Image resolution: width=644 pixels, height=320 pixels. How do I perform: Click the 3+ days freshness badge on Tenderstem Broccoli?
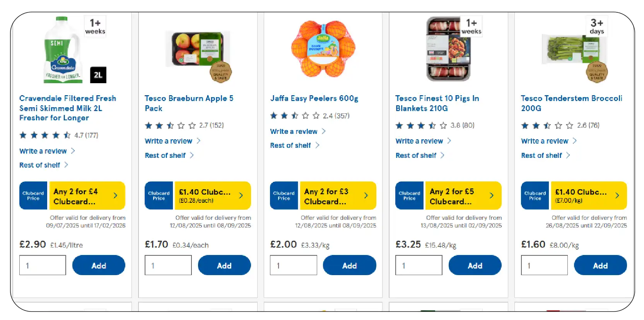coord(596,26)
